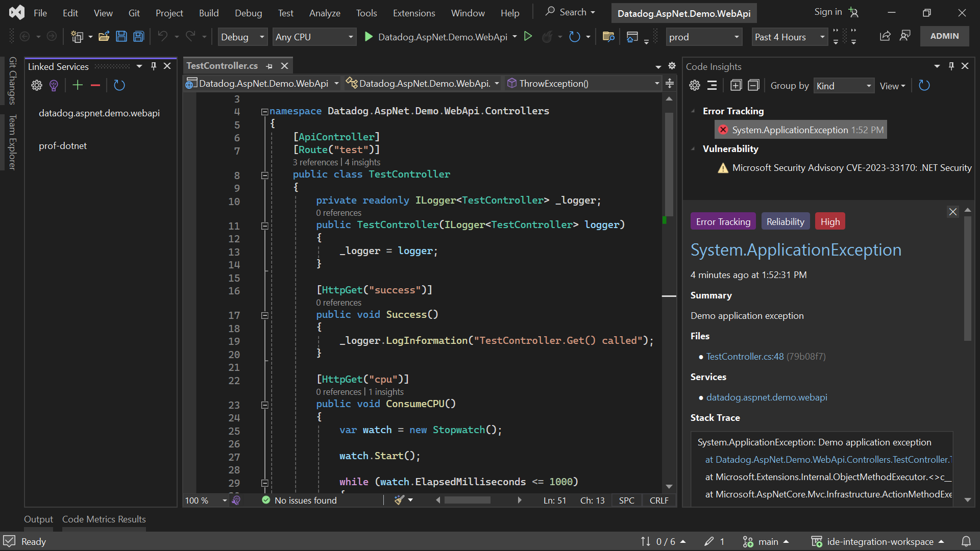Viewport: 980px width, 551px height.
Task: Collapse the Error Tracking group
Action: [693, 111]
